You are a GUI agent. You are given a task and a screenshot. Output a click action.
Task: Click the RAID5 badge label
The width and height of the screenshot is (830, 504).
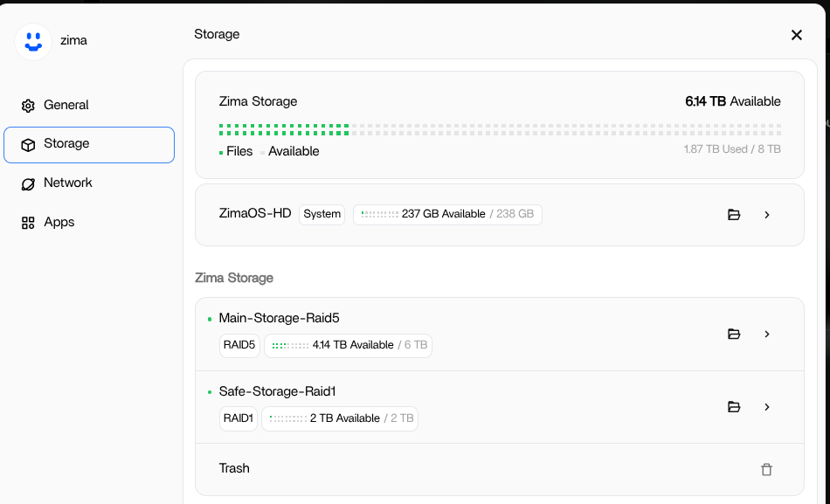pyautogui.click(x=239, y=345)
